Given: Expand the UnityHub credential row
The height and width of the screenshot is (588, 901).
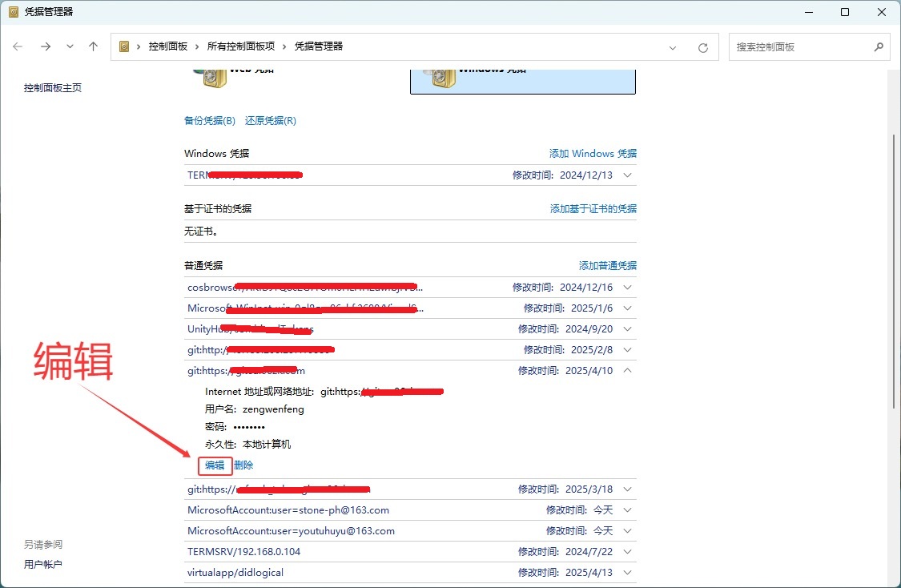Looking at the screenshot, I should click(x=627, y=328).
